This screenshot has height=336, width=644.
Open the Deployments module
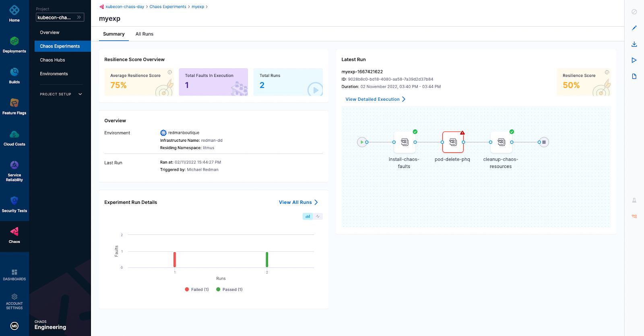click(14, 44)
